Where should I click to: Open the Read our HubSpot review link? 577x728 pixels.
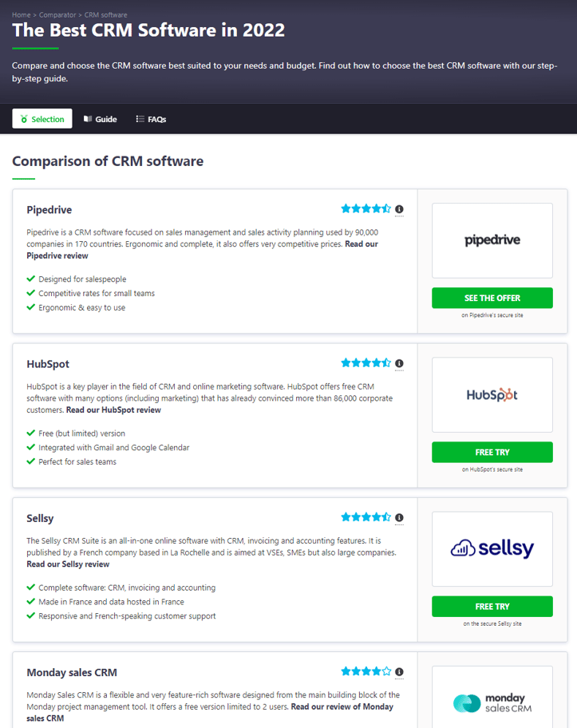coord(113,410)
